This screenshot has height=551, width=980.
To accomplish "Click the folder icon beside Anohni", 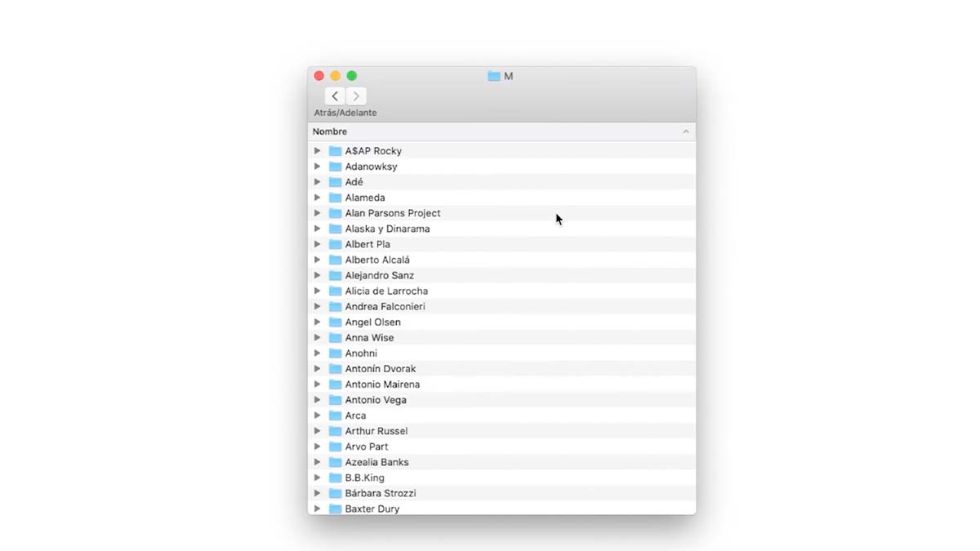I will tap(335, 353).
